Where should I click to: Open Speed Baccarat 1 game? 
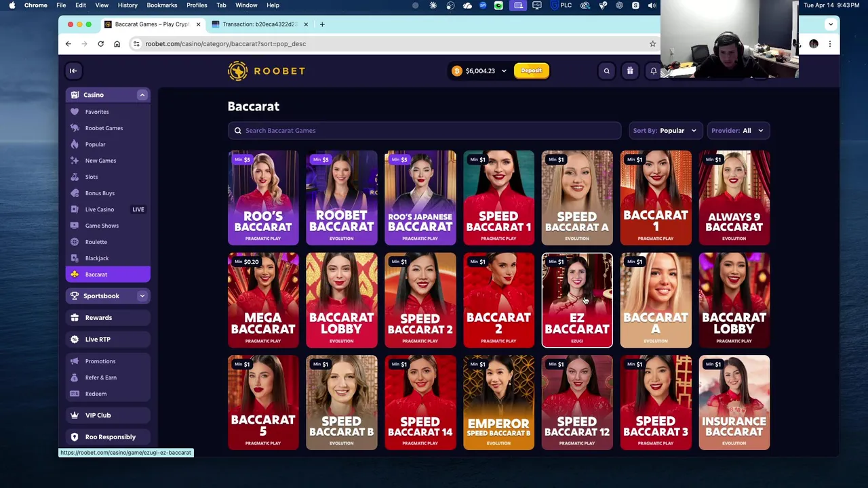coord(499,197)
